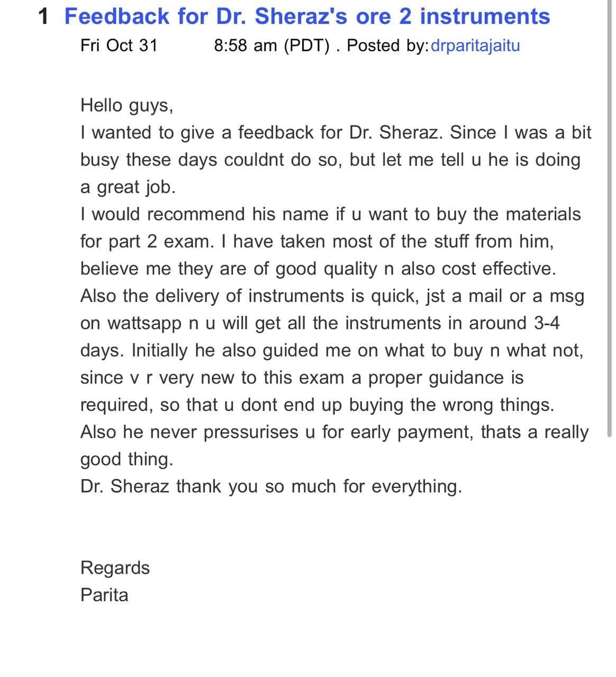Click the text "a great job."

tap(128, 187)
